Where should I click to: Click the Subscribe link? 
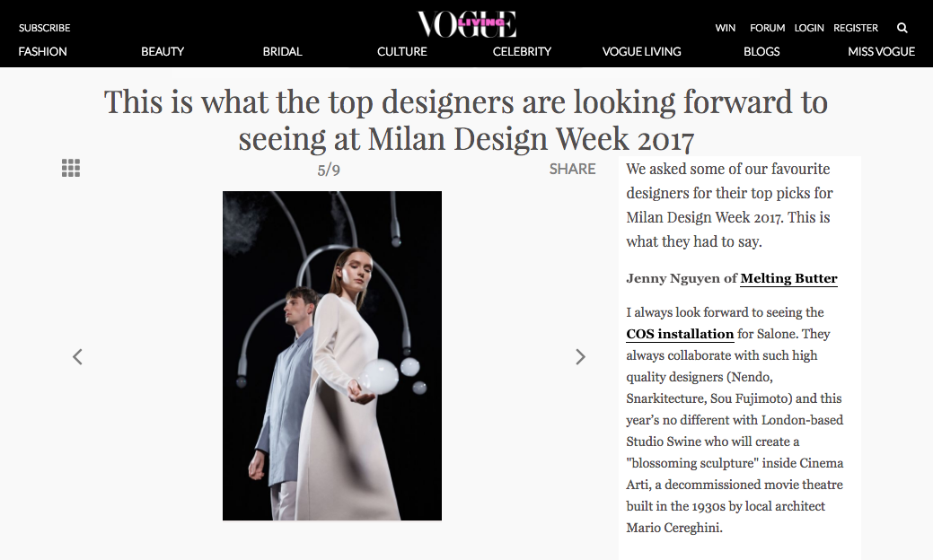coord(45,28)
